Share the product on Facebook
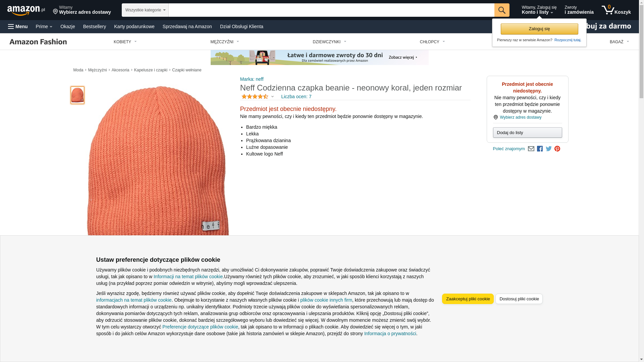The width and height of the screenshot is (644, 362). pos(540,149)
